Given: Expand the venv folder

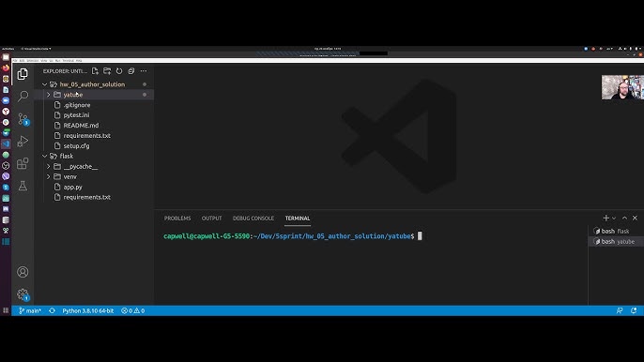Looking at the screenshot, I should pyautogui.click(x=49, y=176).
